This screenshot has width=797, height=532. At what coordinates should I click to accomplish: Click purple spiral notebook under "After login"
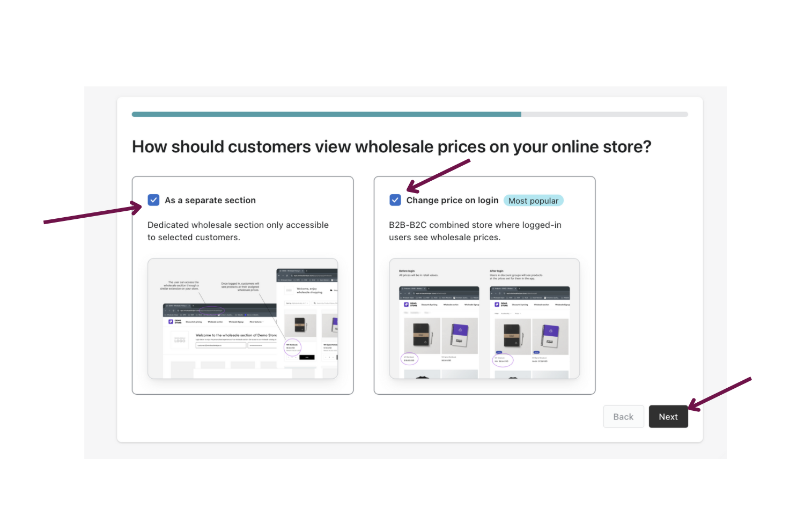tap(550, 335)
